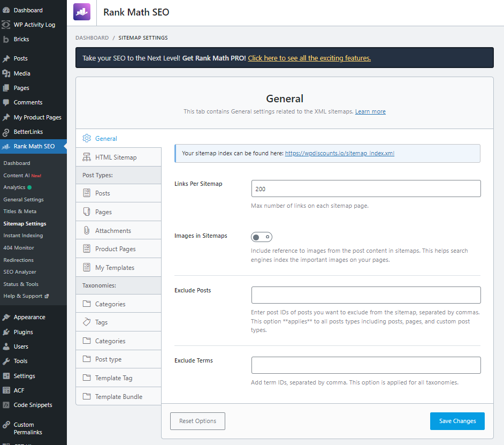Select the Pages post type tab
Image resolution: width=504 pixels, height=445 pixels.
coord(119,212)
